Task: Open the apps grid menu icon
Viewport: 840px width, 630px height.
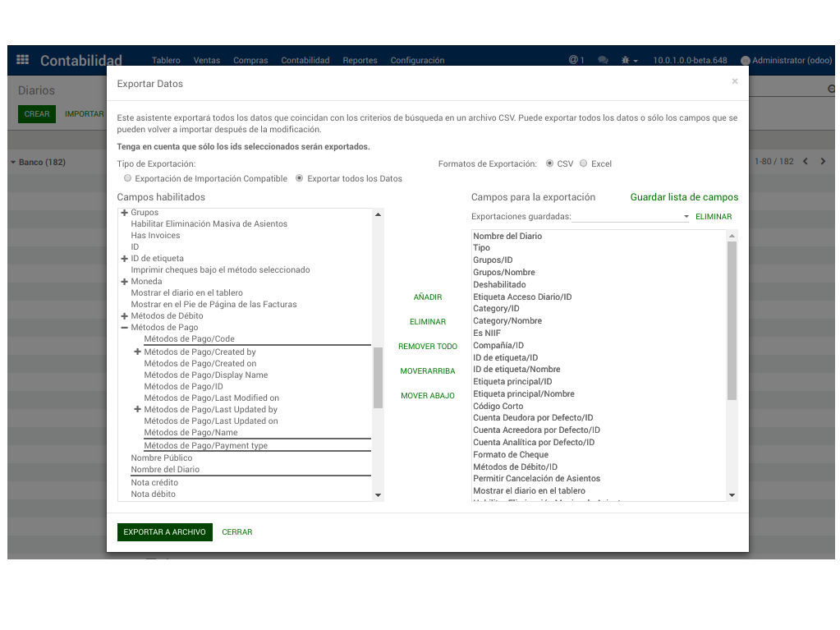Action: [23, 60]
